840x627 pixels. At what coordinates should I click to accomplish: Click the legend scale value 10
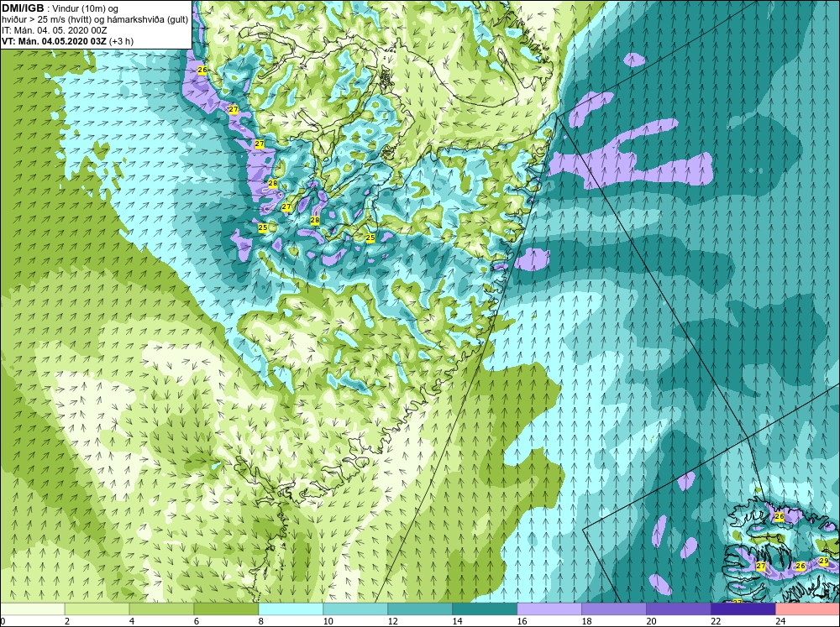tap(328, 621)
